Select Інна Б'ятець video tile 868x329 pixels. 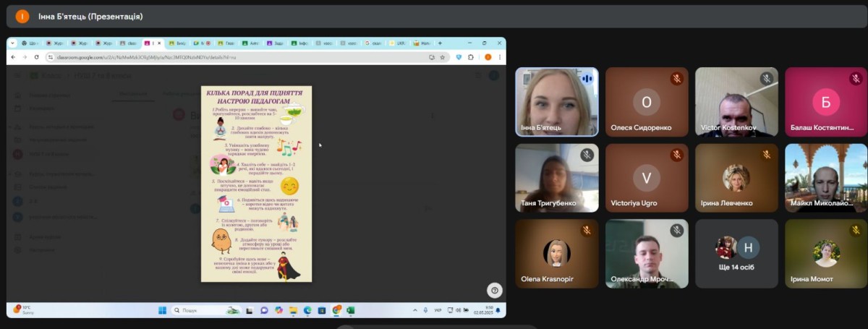[x=556, y=101]
